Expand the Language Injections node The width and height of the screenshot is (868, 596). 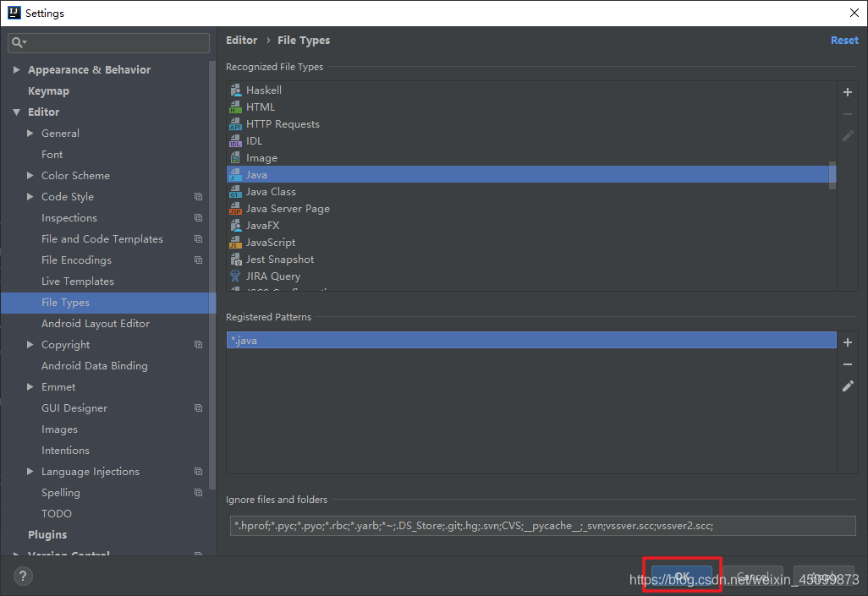pos(30,472)
